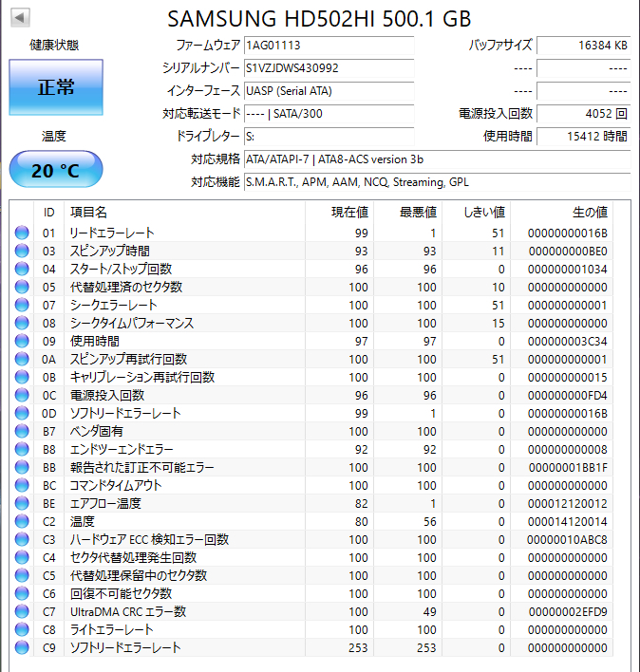Image resolution: width=640 pixels, height=672 pixels.
Task: Click status orb for 07 シークエラーレート
Action: [22, 305]
